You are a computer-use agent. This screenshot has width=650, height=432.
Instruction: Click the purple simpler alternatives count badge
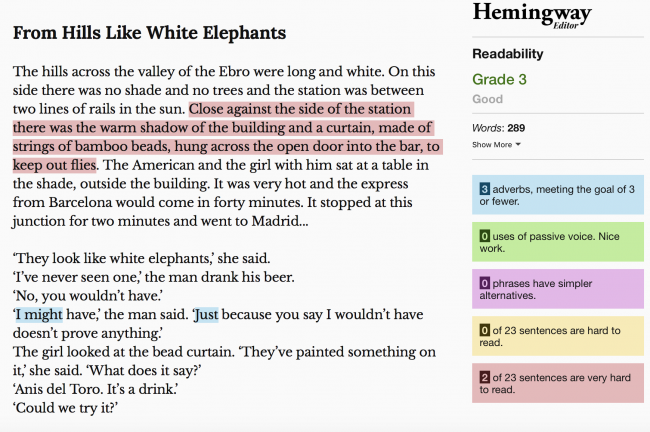(x=484, y=283)
